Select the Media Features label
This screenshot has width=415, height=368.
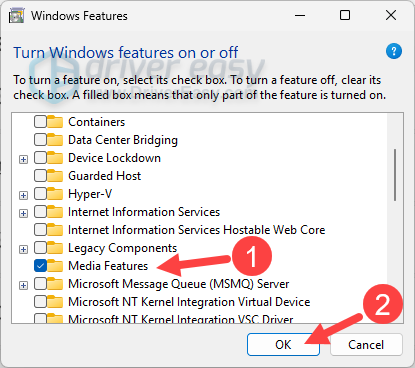pos(108,266)
